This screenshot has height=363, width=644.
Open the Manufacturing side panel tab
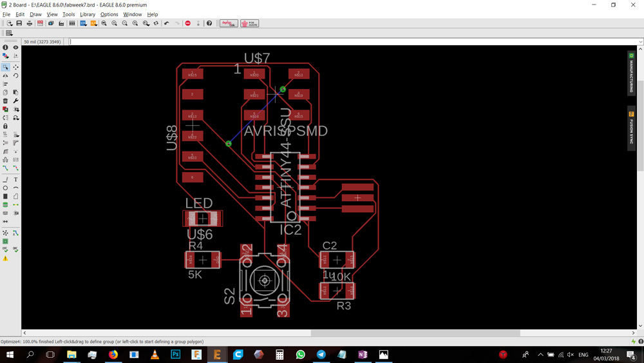pos(631,74)
